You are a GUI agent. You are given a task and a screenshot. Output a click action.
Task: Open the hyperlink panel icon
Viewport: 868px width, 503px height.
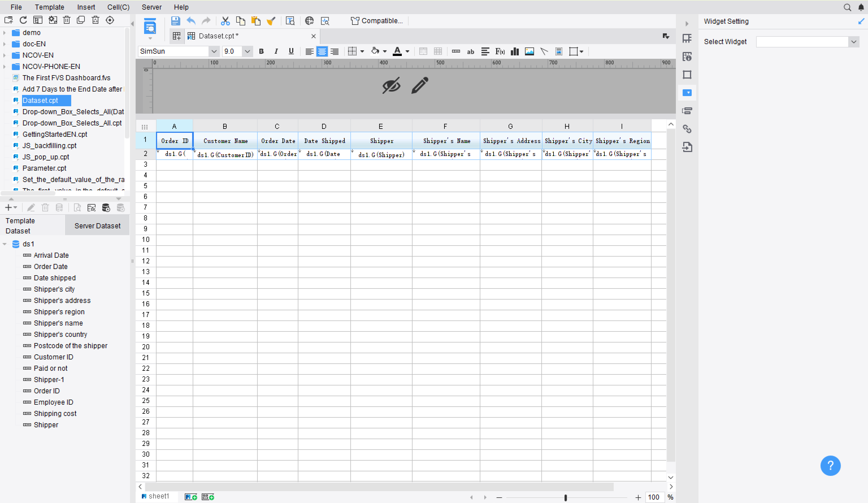point(687,129)
